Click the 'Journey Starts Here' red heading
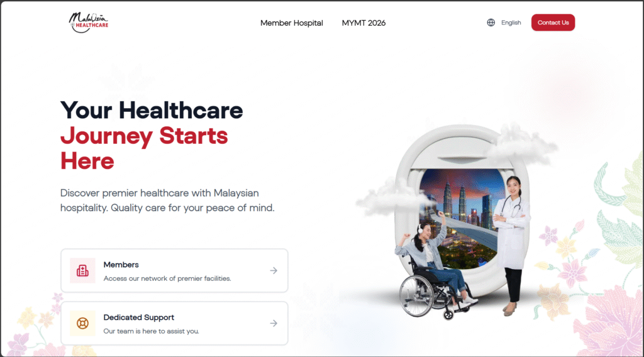644x357 pixels. coord(144,148)
